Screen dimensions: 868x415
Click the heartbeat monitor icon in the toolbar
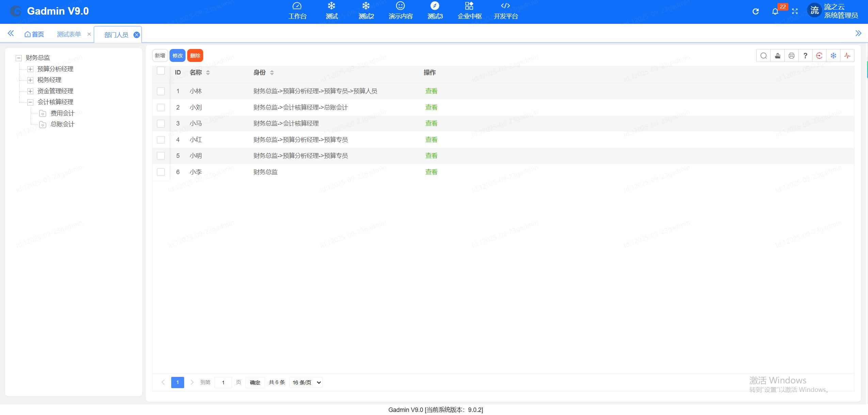point(848,55)
